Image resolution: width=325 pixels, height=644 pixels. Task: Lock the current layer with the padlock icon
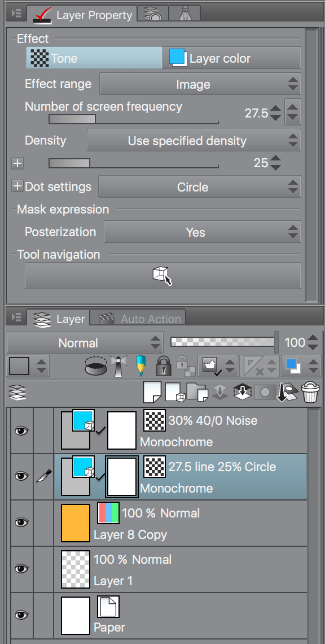point(163,365)
